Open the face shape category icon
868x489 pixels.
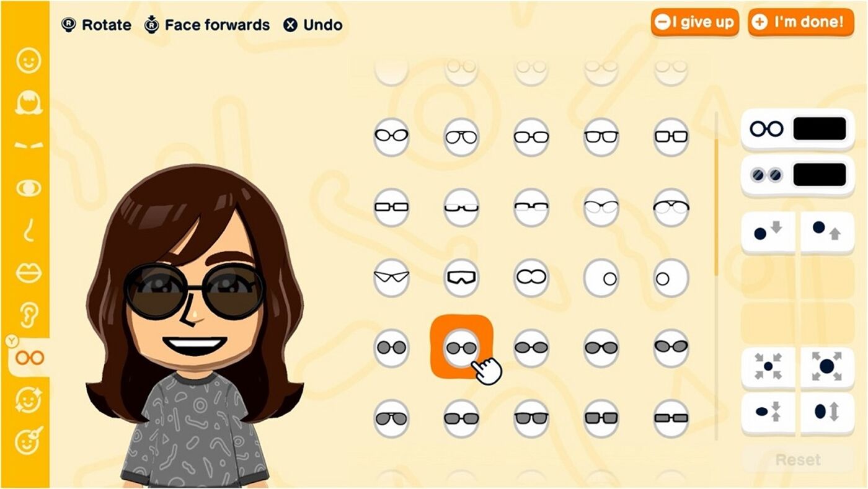coord(29,61)
